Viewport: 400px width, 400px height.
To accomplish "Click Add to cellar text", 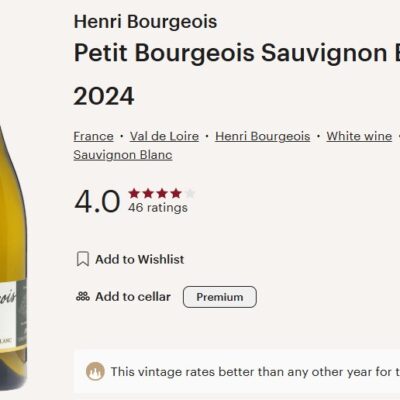I will [x=133, y=297].
